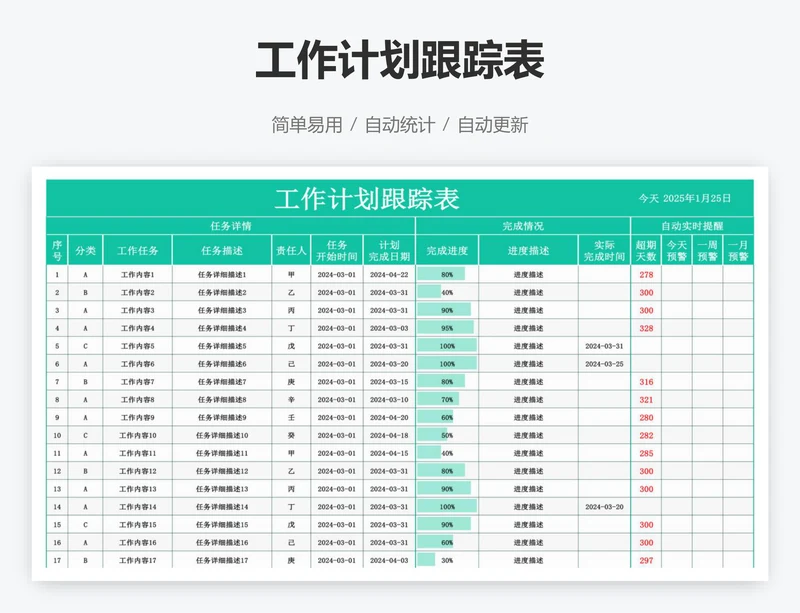The image size is (800, 613).
Task: Select overdue days value 321
Action: 646,400
